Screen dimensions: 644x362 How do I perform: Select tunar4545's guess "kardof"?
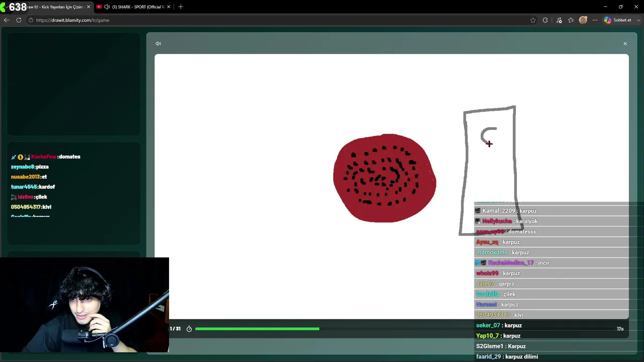[47, 187]
